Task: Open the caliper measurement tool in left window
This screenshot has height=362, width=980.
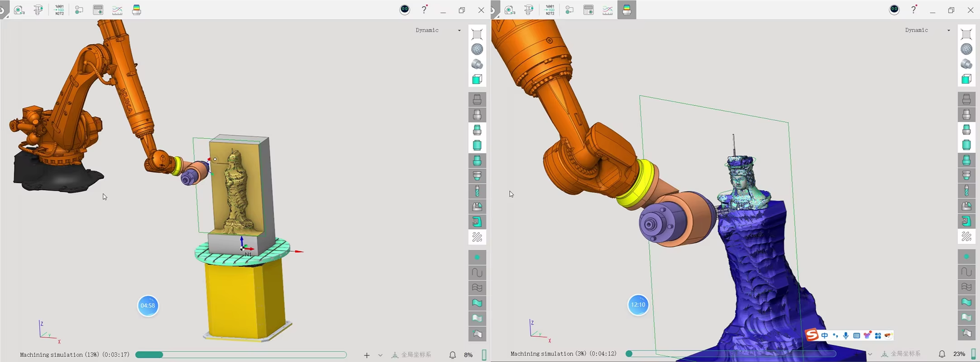Action: (x=38, y=10)
